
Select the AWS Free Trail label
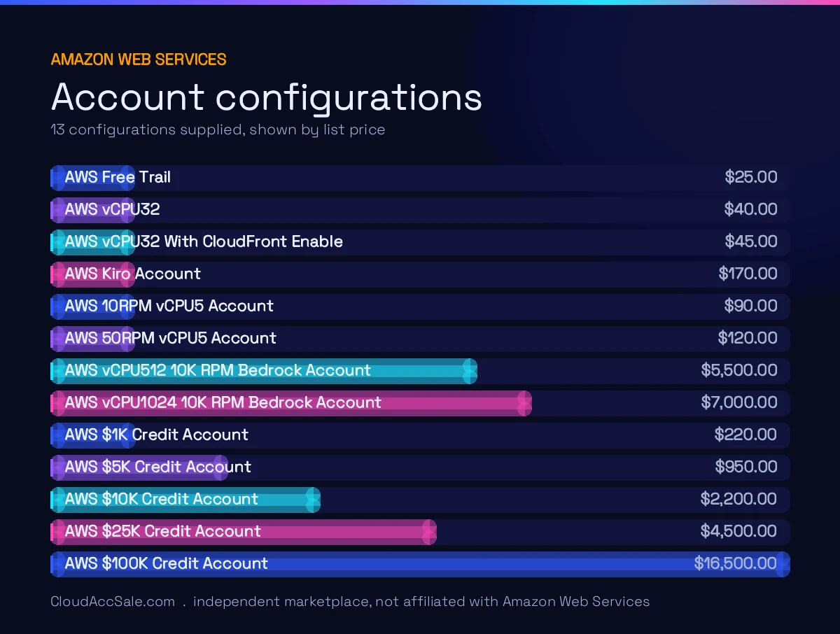[x=118, y=177]
